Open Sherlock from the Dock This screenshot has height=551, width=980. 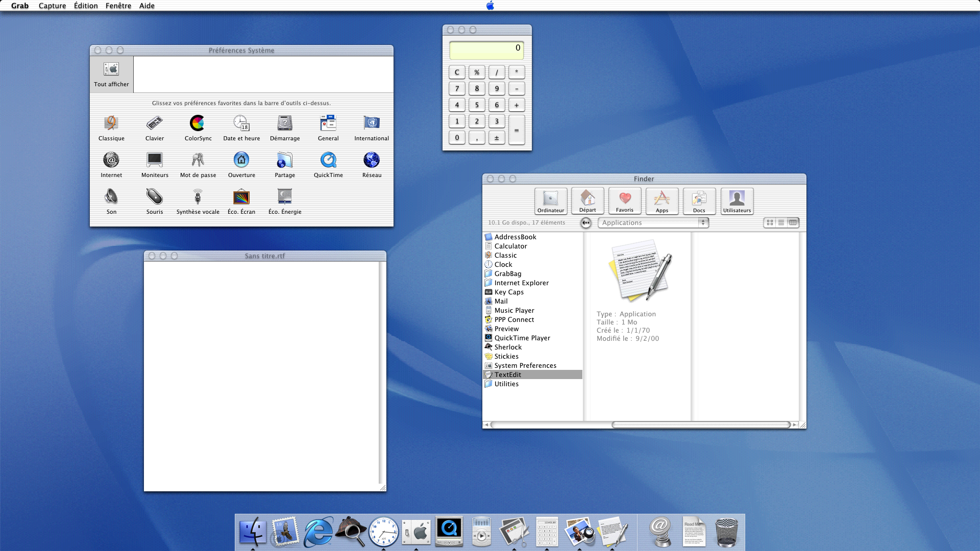tap(351, 532)
